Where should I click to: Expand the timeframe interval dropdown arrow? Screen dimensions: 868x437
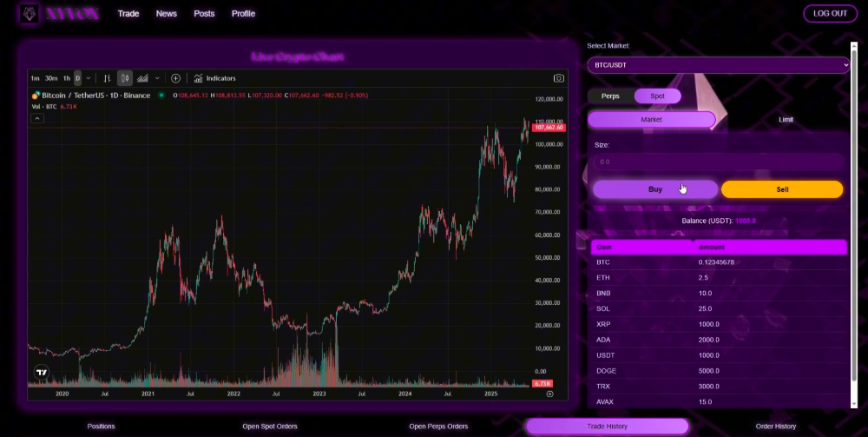(x=89, y=78)
